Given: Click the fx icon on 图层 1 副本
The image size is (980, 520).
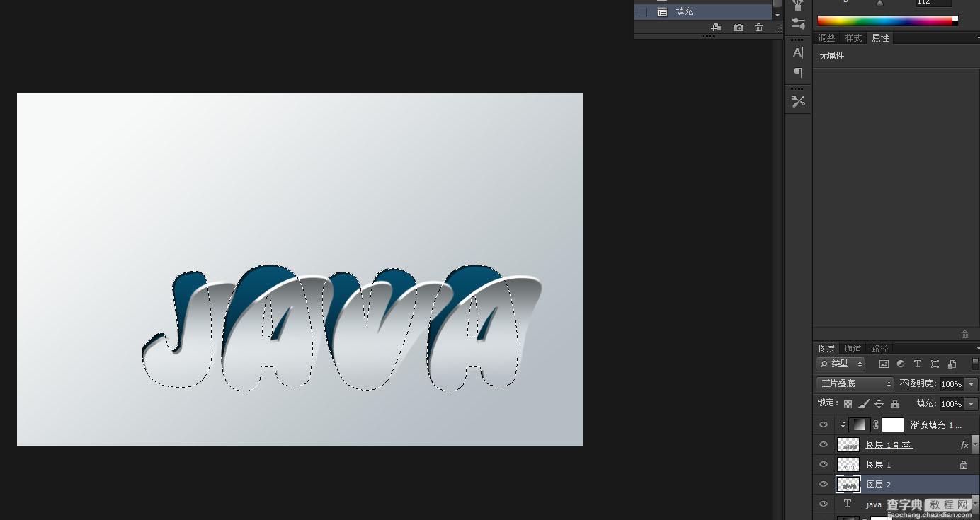Looking at the screenshot, I should [964, 445].
